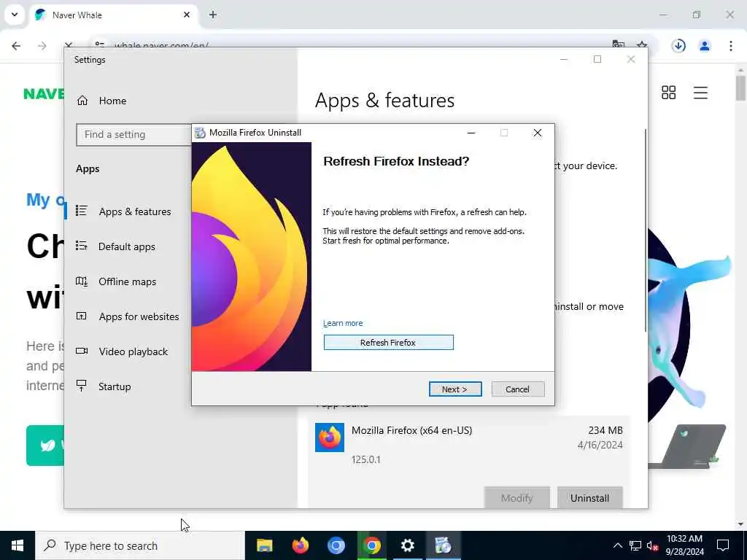Open Startup settings page

[115, 386]
